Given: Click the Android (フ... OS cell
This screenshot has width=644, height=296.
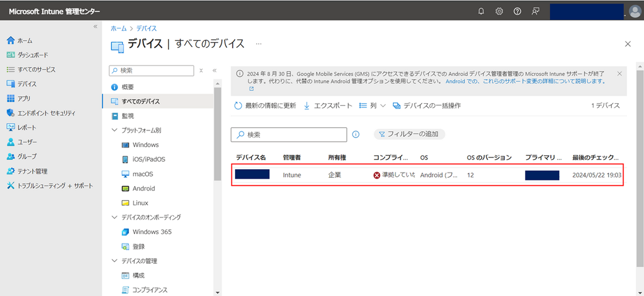Looking at the screenshot, I should pyautogui.click(x=439, y=175).
